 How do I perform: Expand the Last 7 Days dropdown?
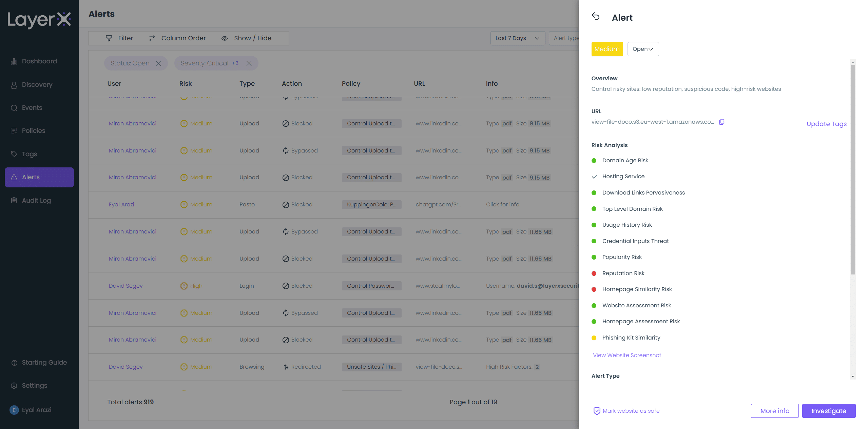pyautogui.click(x=517, y=38)
